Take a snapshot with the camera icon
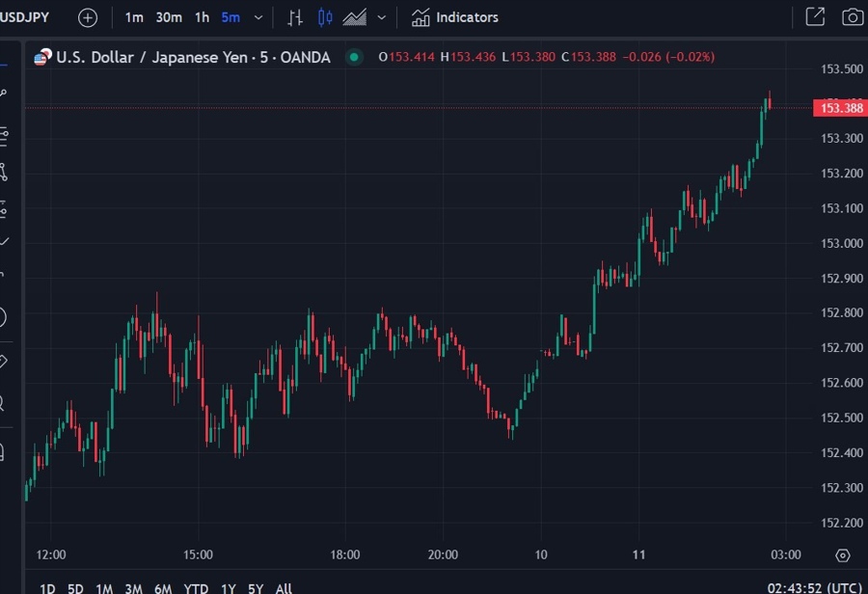Image resolution: width=868 pixels, height=594 pixels. (853, 17)
